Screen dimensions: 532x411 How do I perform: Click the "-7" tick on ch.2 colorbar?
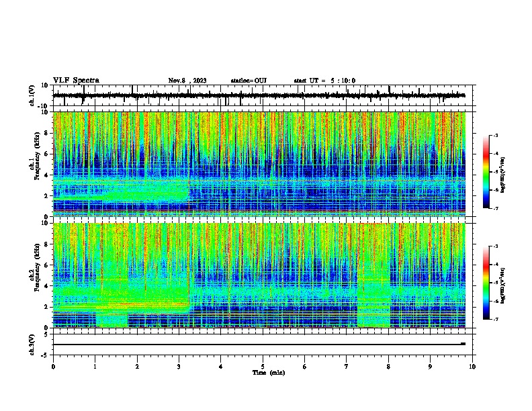click(x=496, y=319)
